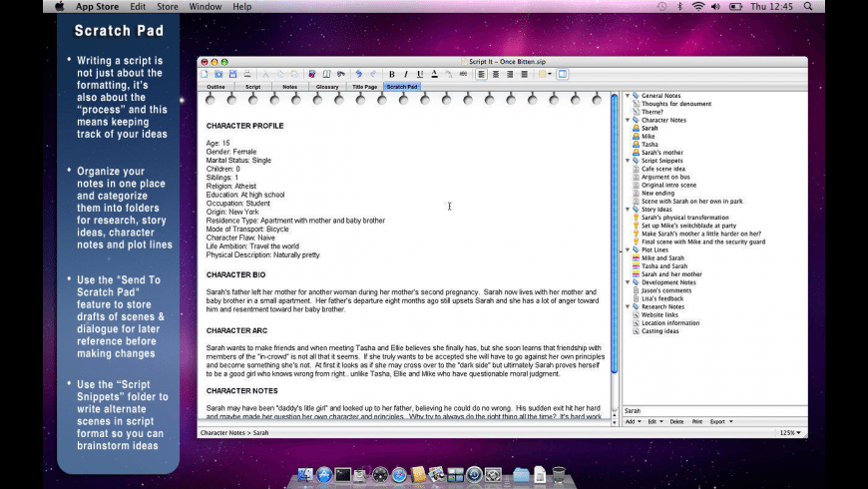Switch to the Outline tab
This screenshot has width=868, height=489.
[216, 87]
